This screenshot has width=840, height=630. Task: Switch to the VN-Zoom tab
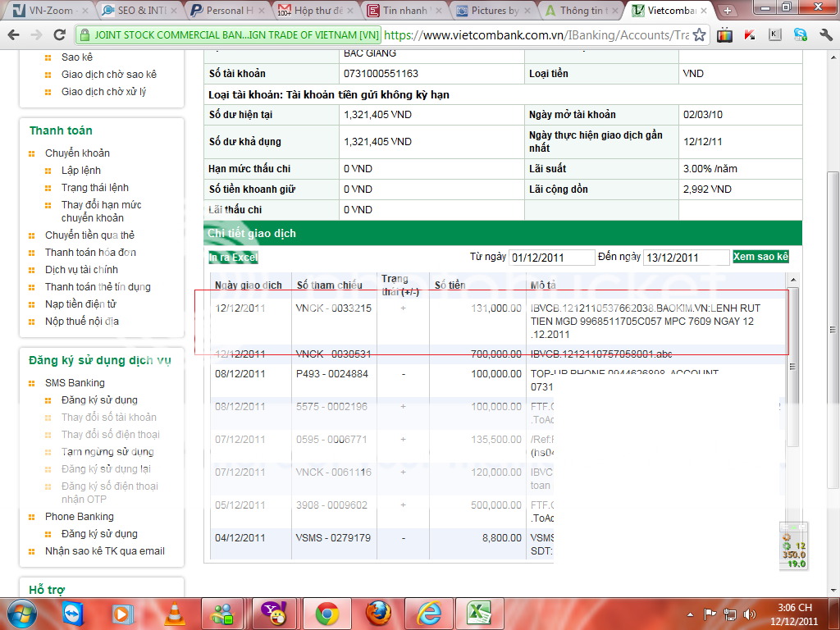coord(50,11)
